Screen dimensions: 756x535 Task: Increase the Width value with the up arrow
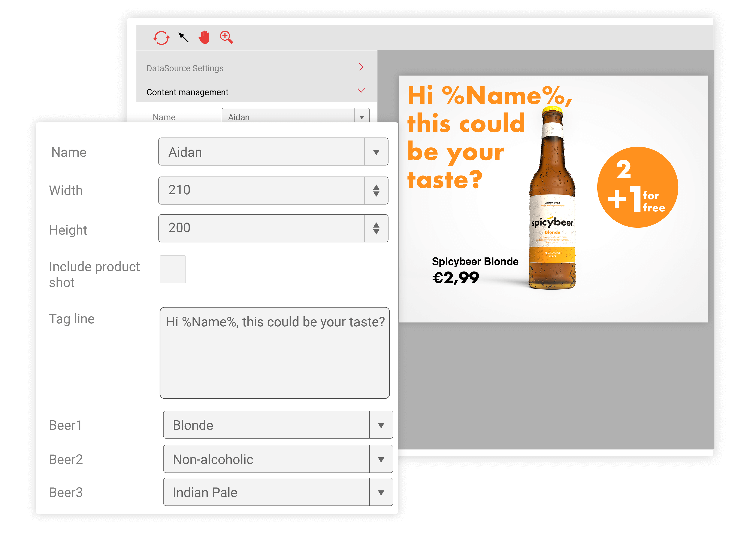pyautogui.click(x=376, y=187)
